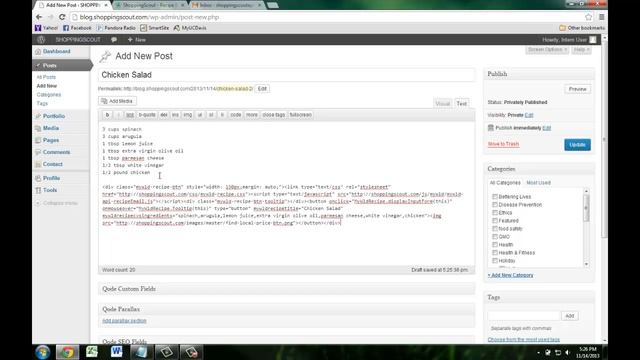640x360 pixels.
Task: Edit publish time via Edit link
Action: pyautogui.click(x=547, y=128)
